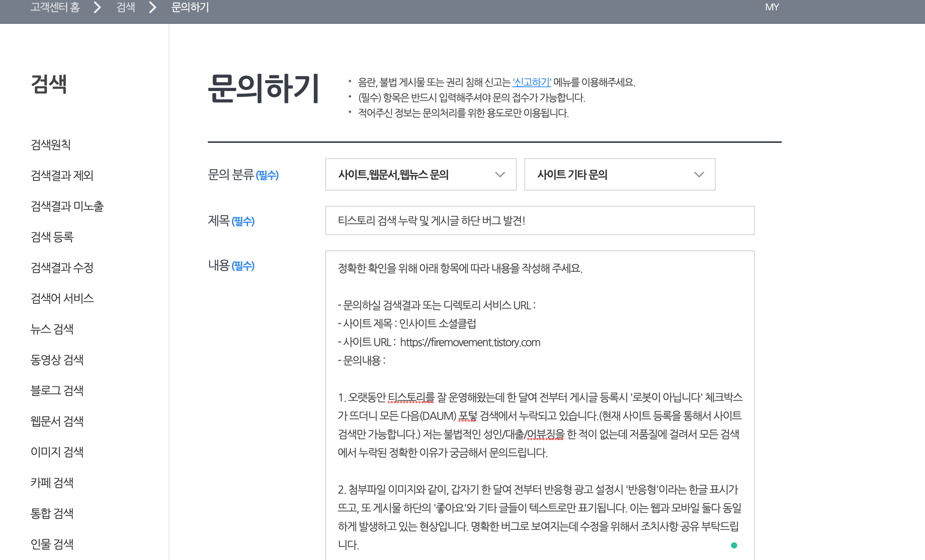Open 블로그 검색 help category
Viewport: 925px width, 560px height.
tap(57, 391)
